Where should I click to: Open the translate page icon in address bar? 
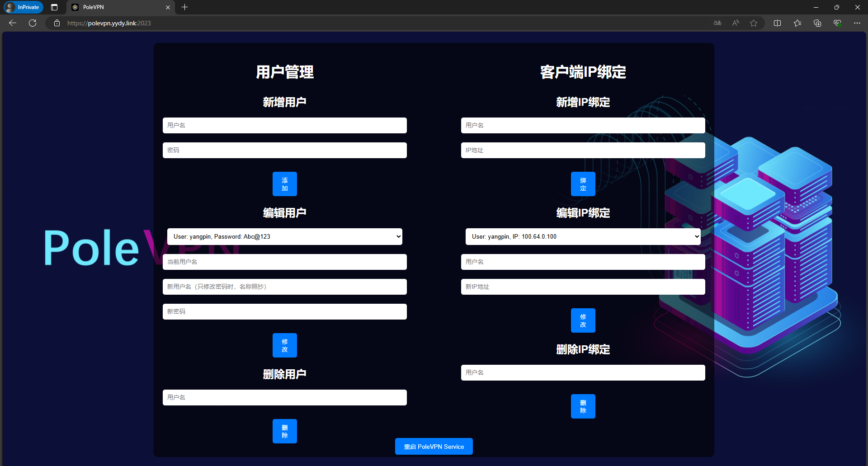[717, 23]
